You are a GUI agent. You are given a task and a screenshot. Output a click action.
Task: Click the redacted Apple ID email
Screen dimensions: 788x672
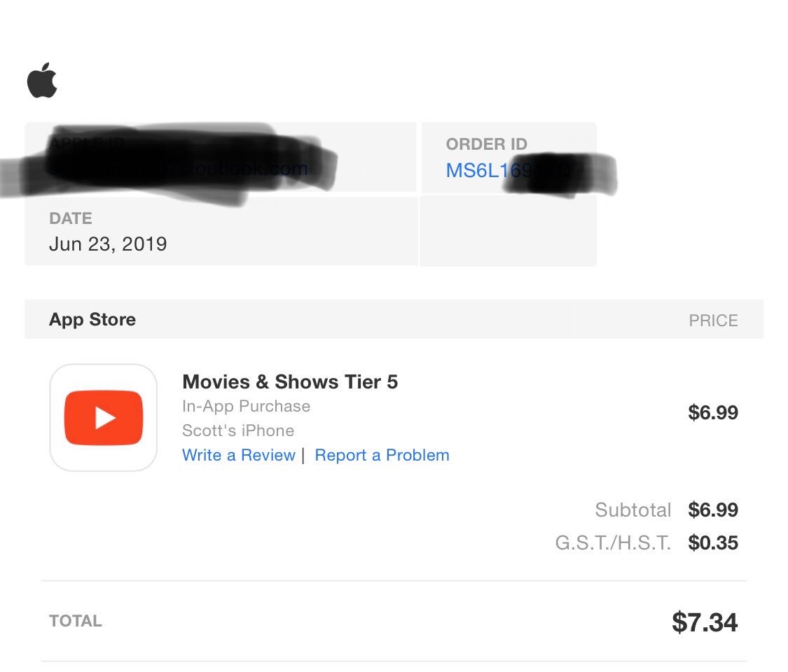(179, 169)
